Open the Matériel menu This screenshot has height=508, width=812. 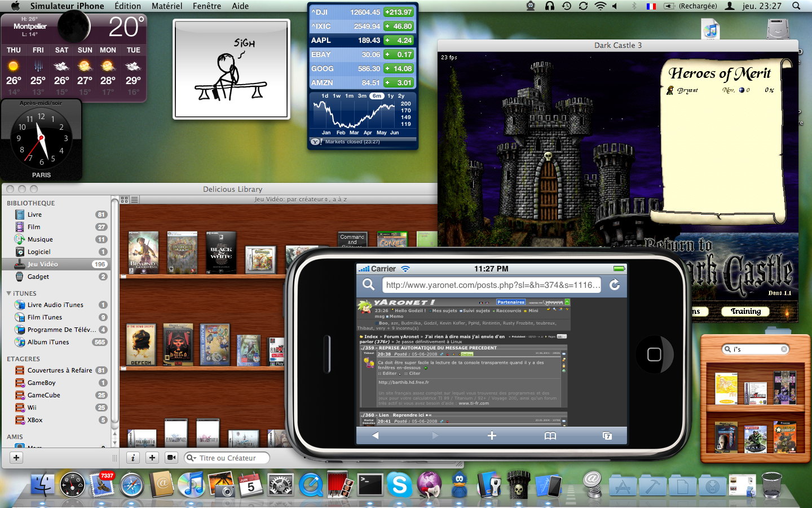click(167, 6)
